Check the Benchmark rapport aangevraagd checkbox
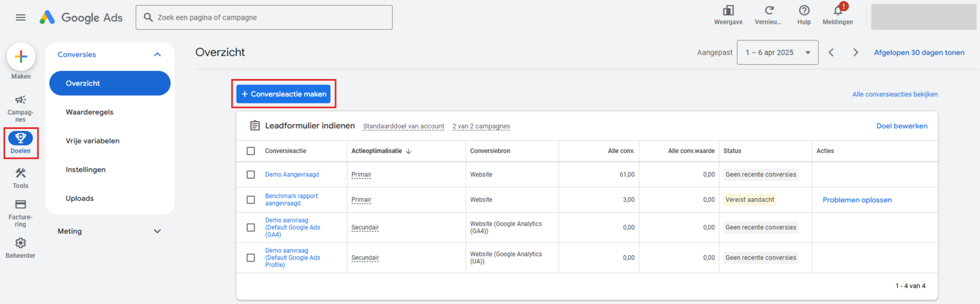 click(251, 200)
